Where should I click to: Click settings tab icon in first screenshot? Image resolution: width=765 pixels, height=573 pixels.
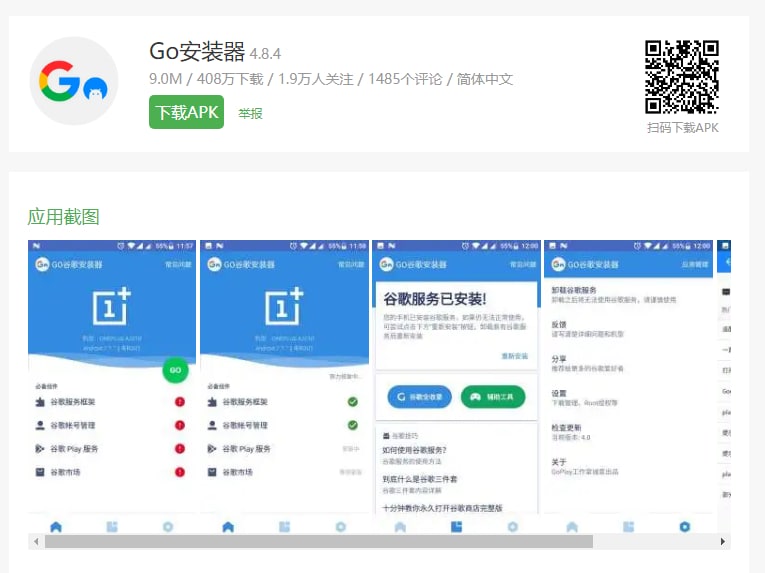[168, 527]
